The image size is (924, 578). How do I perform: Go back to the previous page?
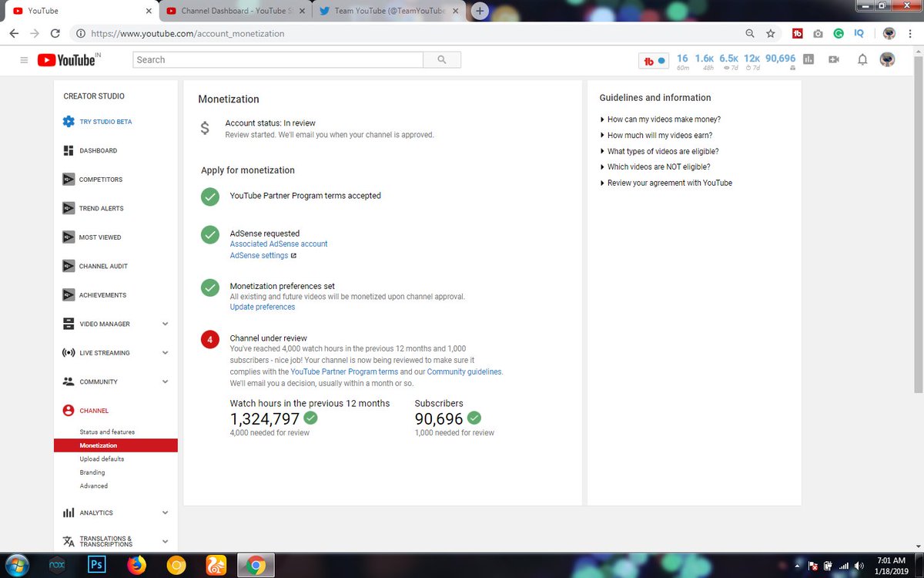(x=14, y=34)
